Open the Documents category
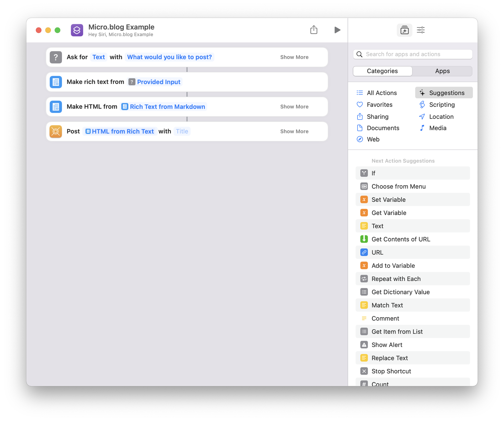The height and width of the screenshot is (421, 504). click(x=378, y=128)
